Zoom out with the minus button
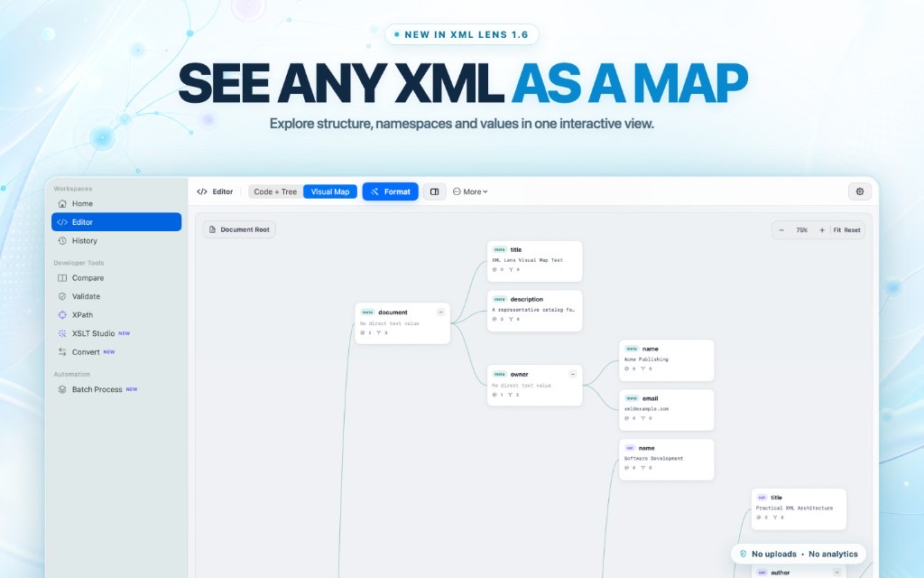 (782, 230)
